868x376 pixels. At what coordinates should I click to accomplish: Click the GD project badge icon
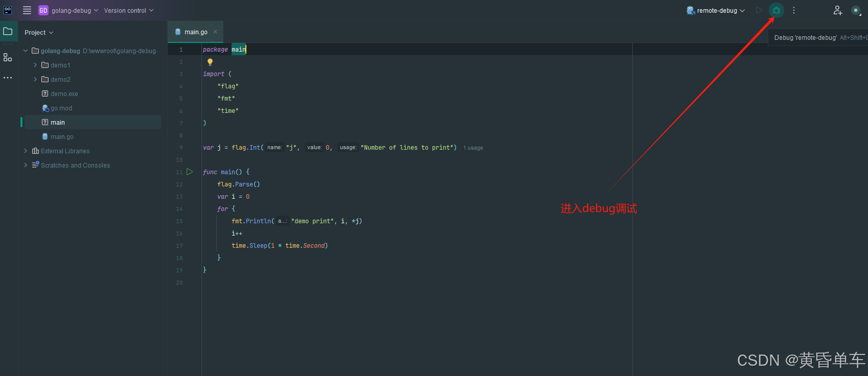pos(43,10)
